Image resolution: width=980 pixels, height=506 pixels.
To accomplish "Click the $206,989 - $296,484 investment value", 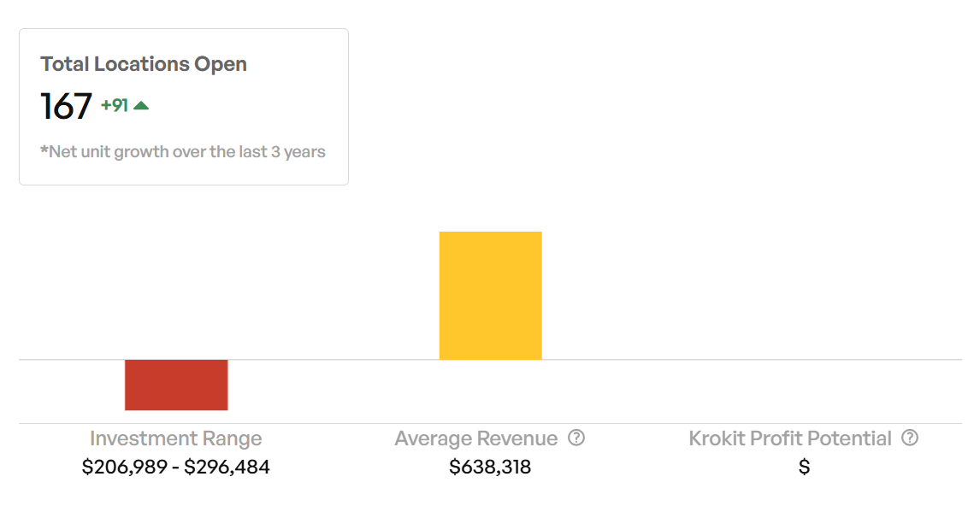I will 176,467.
